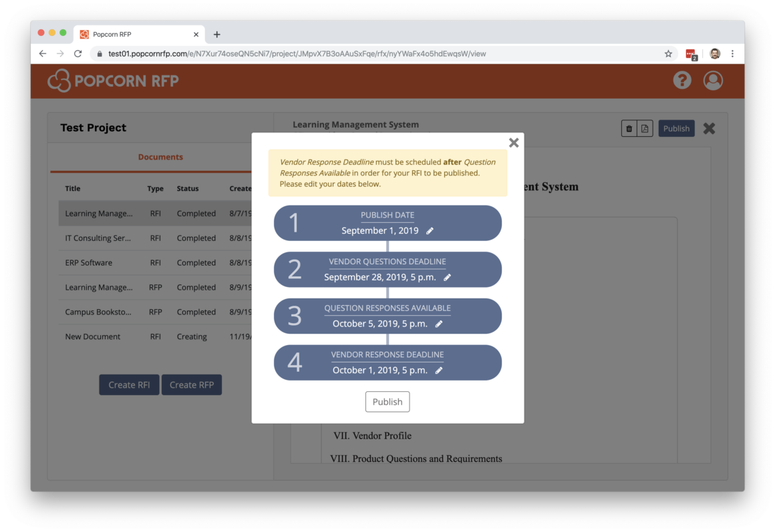
Task: Click the Create RFP button
Action: click(x=192, y=384)
